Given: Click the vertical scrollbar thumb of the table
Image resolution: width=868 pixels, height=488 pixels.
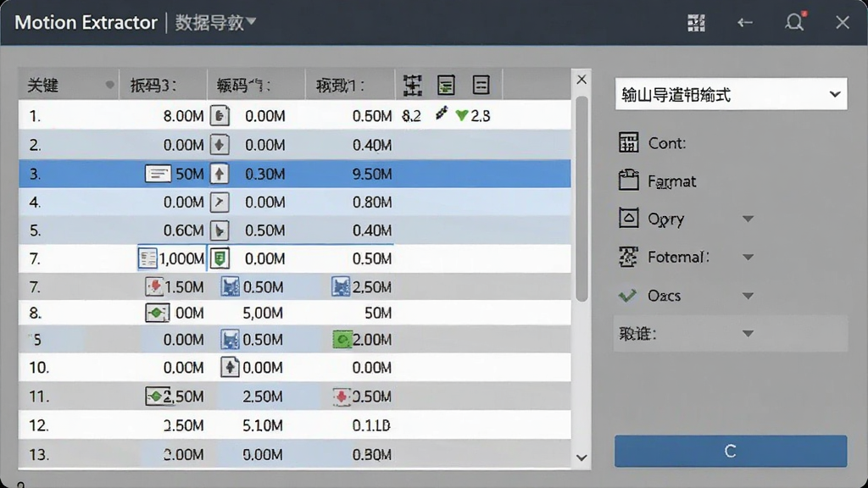Looking at the screenshot, I should point(581,199).
